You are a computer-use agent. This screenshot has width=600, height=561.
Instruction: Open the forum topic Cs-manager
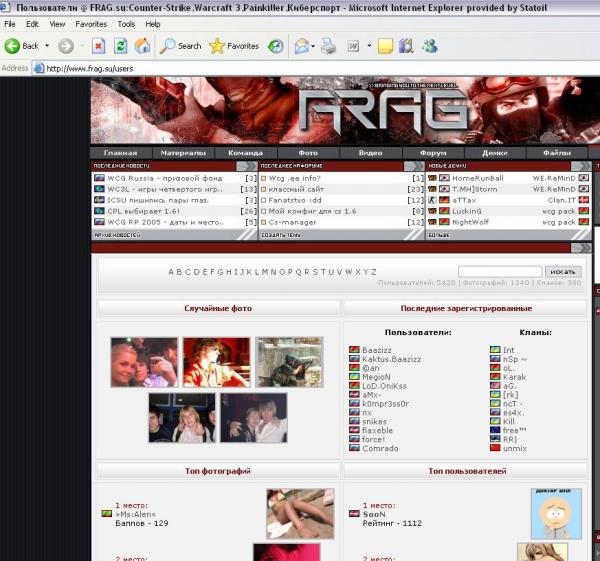293,222
